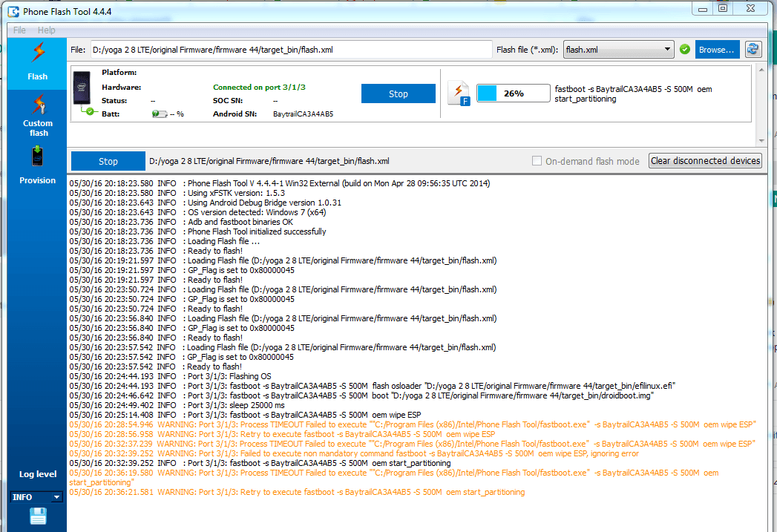777x532 pixels.
Task: Click the 26% flash progress bar
Action: [514, 93]
